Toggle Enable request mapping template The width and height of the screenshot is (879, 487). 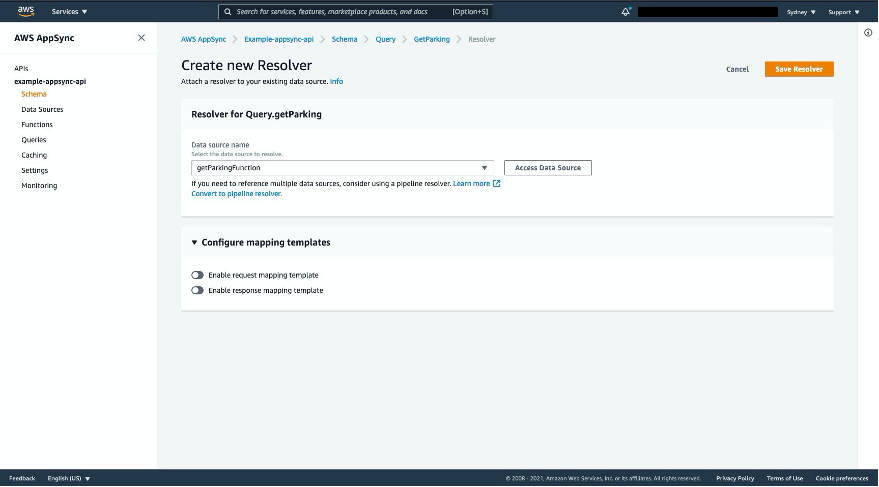197,275
